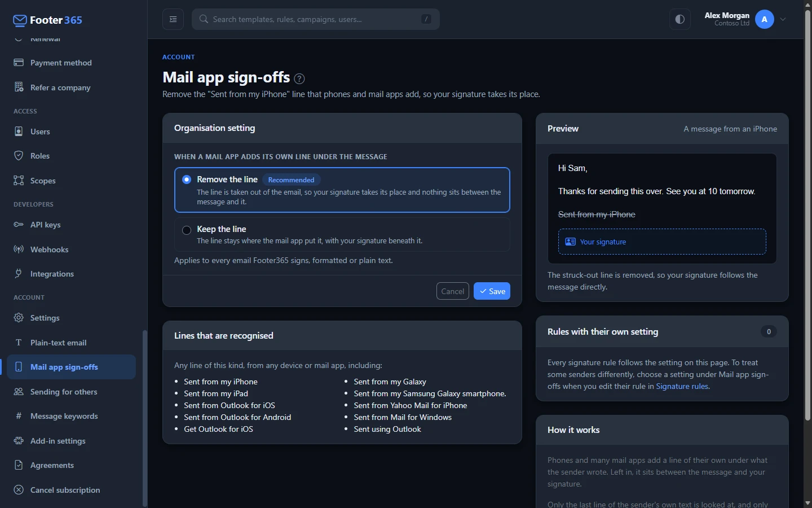Open Sending for others in the sidebar

(71, 392)
